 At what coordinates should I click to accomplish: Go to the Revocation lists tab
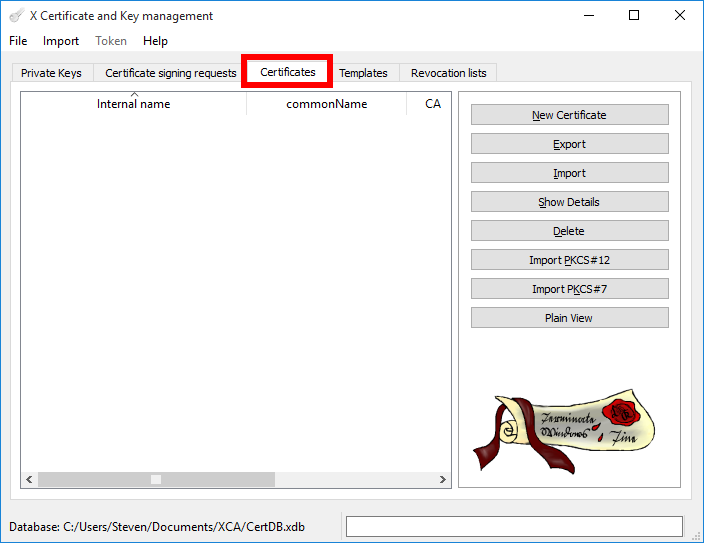point(448,73)
